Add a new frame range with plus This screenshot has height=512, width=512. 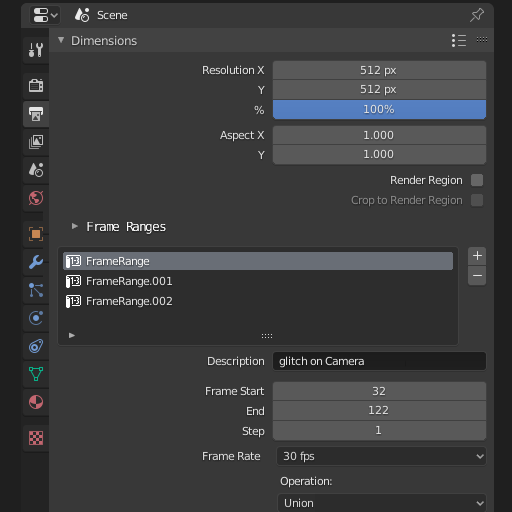pos(477,256)
